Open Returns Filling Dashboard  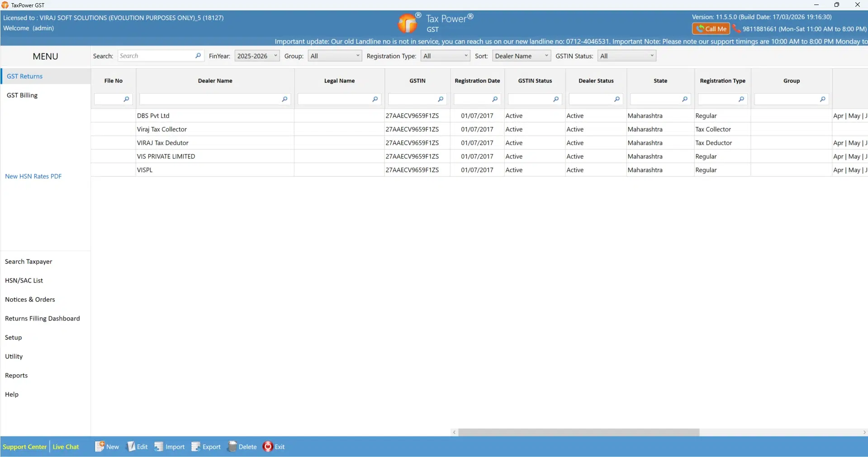click(43, 319)
